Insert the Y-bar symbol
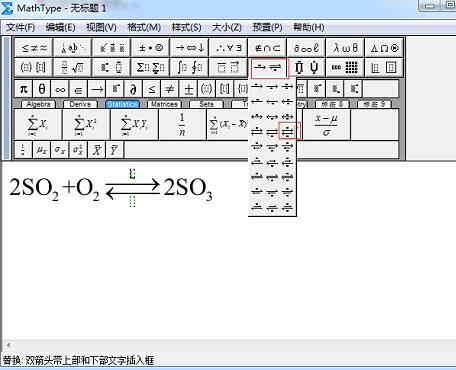The width and height of the screenshot is (456, 370). tap(115, 150)
